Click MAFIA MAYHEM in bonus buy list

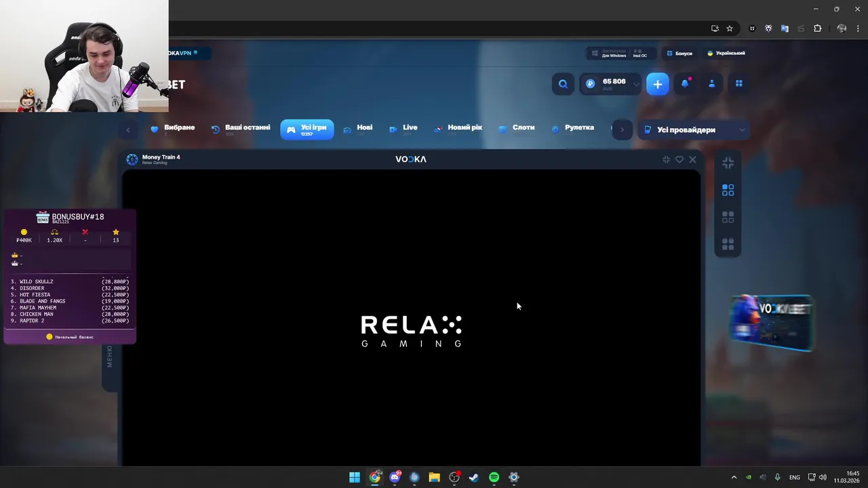pyautogui.click(x=38, y=308)
